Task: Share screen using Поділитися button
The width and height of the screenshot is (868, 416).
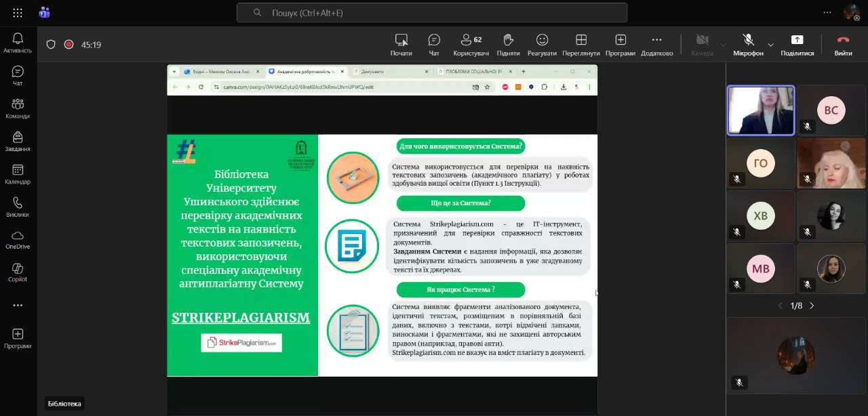Action: point(797,44)
